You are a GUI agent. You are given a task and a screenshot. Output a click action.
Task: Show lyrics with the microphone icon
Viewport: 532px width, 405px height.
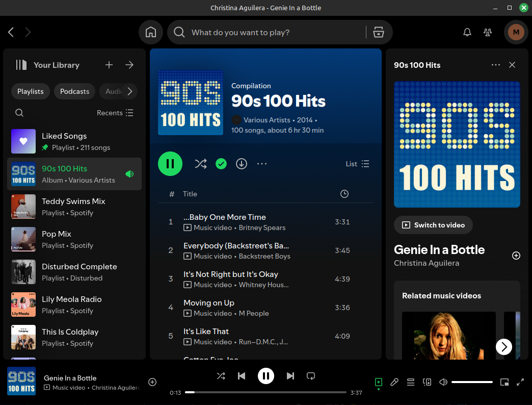(x=394, y=382)
